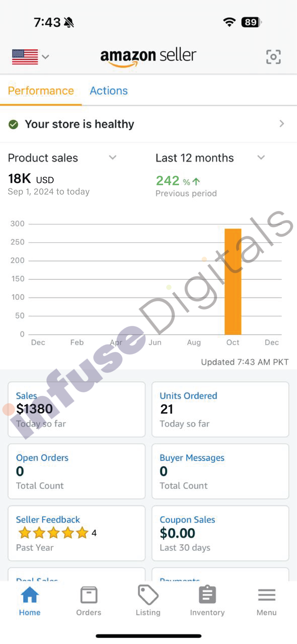The width and height of the screenshot is (297, 644).
Task: Tap the green store health checkmark
Action: click(x=13, y=124)
